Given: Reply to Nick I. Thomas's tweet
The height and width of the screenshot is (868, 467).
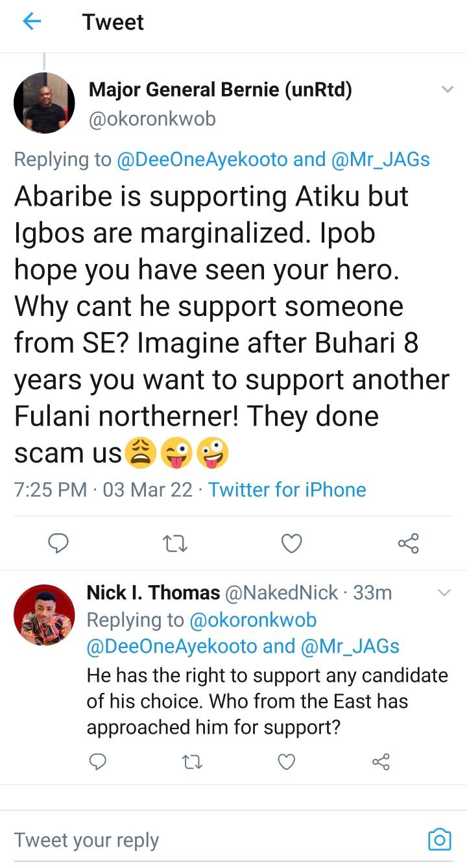Looking at the screenshot, I should click(x=97, y=761).
